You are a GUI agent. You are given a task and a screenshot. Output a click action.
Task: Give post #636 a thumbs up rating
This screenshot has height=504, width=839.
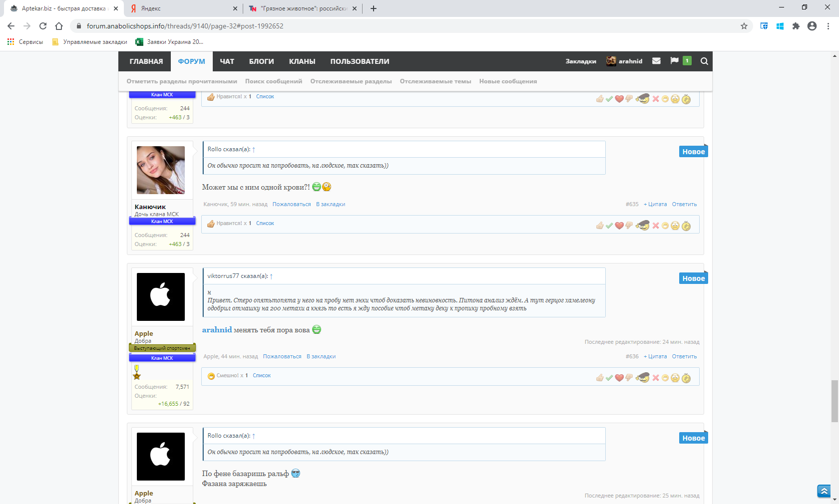point(600,378)
